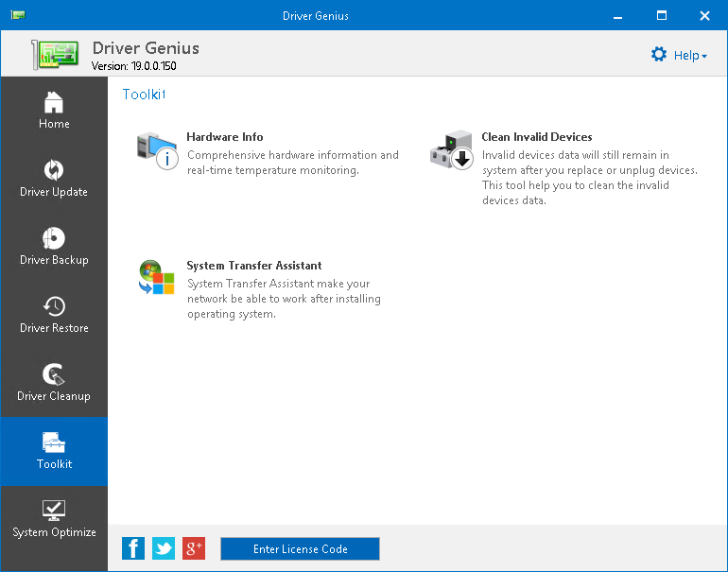The image size is (728, 572).
Task: Switch to Driver Cleanup label
Action: [x=54, y=396]
